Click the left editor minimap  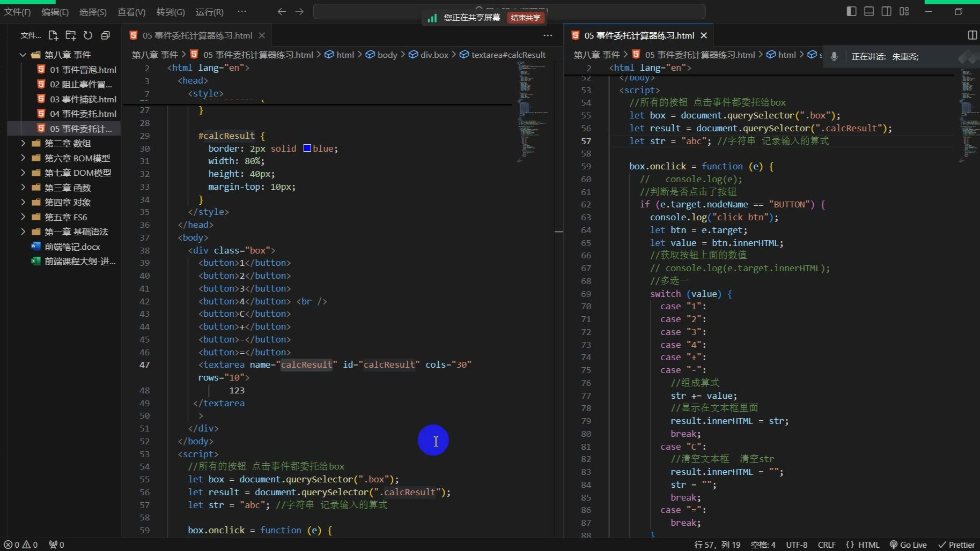point(532,113)
